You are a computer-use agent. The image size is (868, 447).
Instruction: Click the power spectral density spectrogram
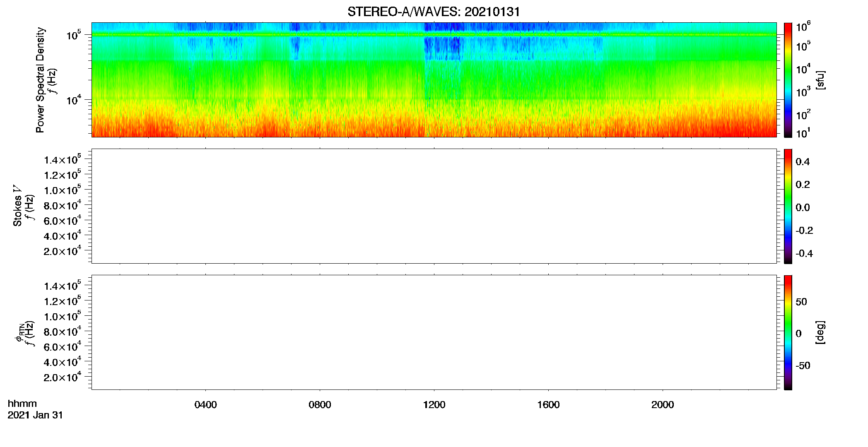[434, 80]
